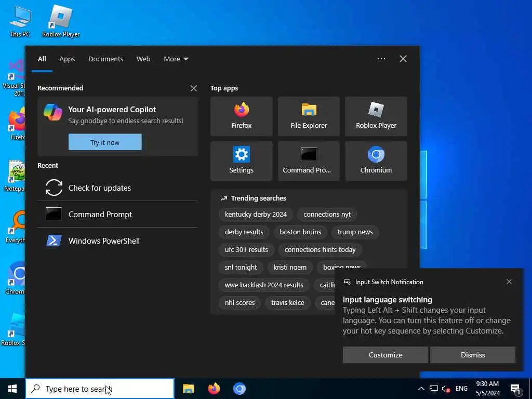This screenshot has width=532, height=399.
Task: Close the Input Switch Notification toast
Action: click(x=509, y=282)
